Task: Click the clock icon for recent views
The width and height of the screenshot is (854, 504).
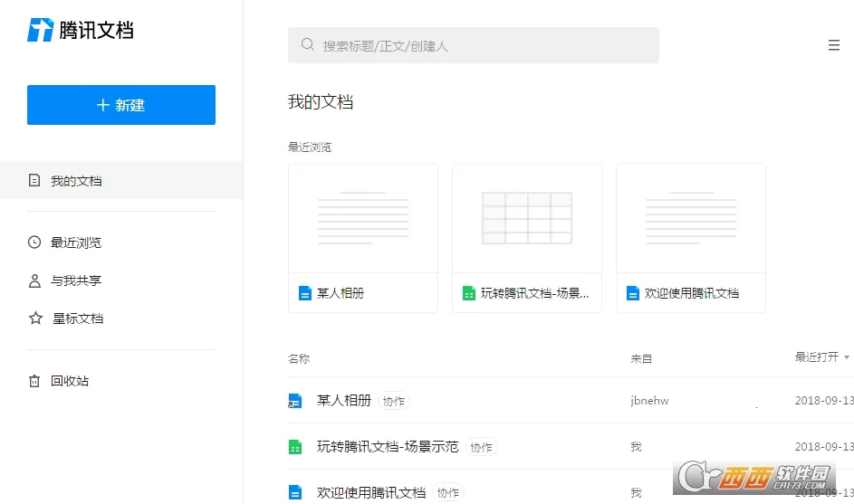Action: coord(34,242)
